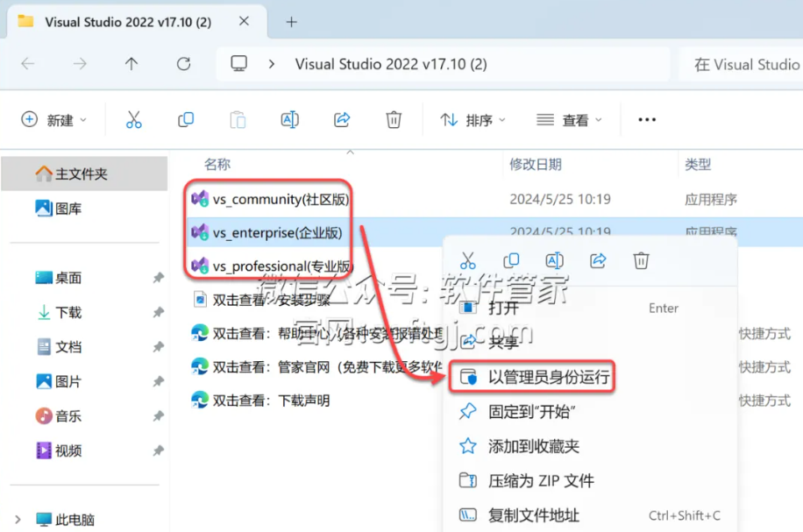Select the Rename icon in the toolbar
This screenshot has height=532, width=803.
pyautogui.click(x=289, y=119)
